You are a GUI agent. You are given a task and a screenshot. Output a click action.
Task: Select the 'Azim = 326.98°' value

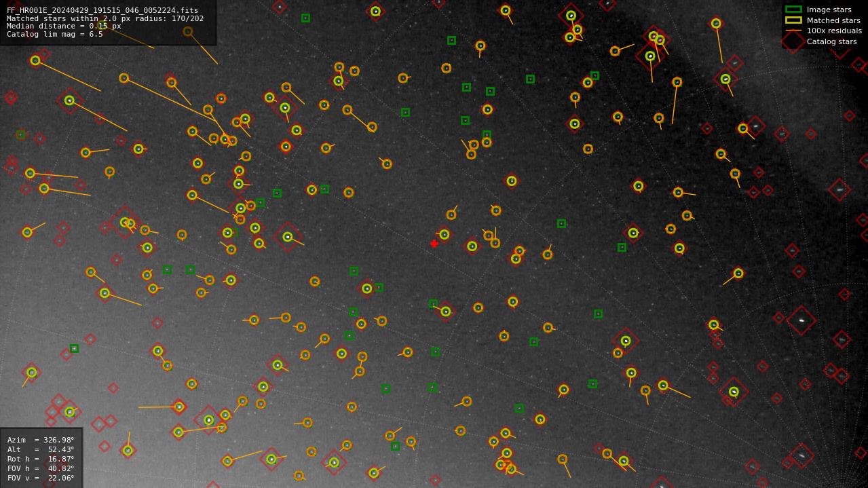[x=41, y=440]
